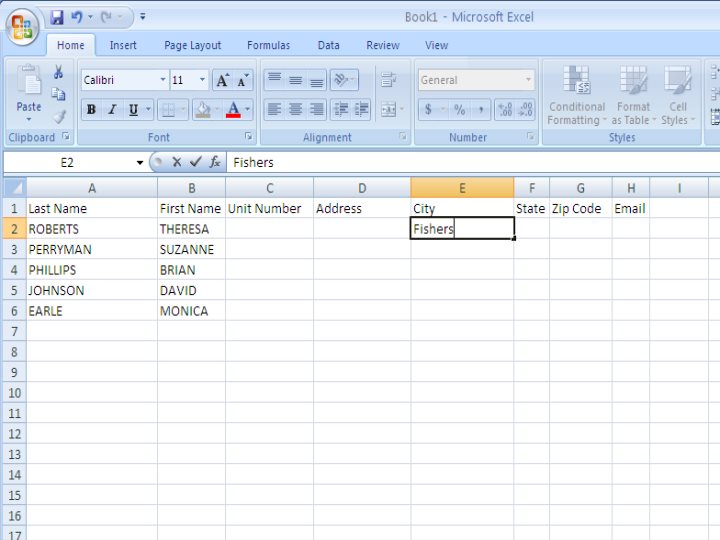
Task: Click the Select All corner button
Action: [15, 188]
